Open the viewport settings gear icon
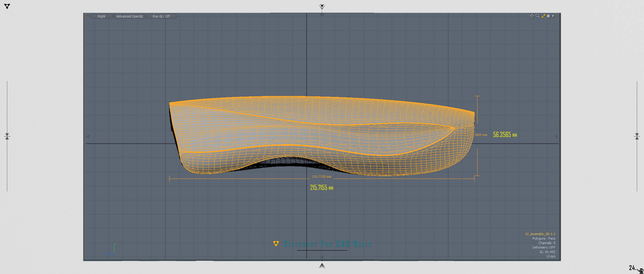This screenshot has height=274, width=644. [548, 16]
